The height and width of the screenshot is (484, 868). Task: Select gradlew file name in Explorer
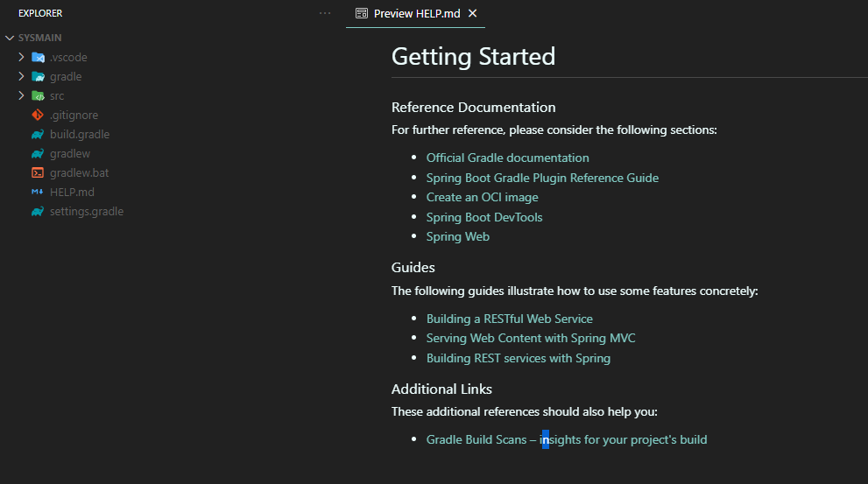70,154
